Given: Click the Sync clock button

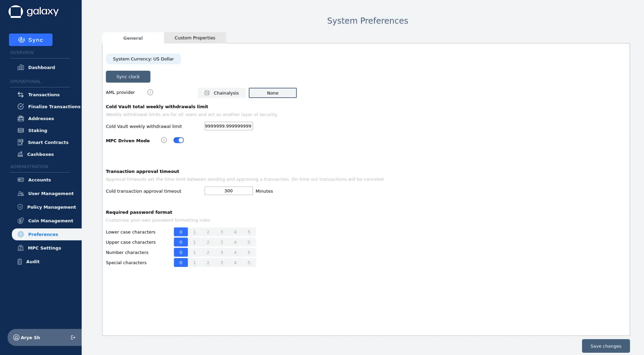Looking at the screenshot, I should tap(128, 76).
